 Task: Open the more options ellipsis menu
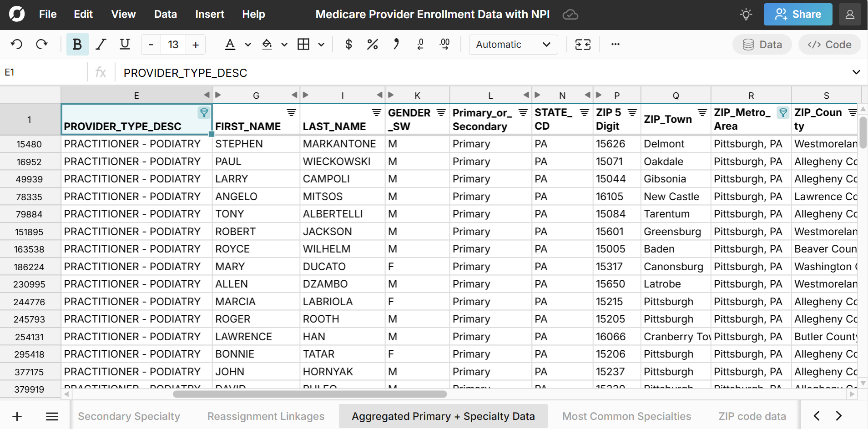click(x=615, y=45)
